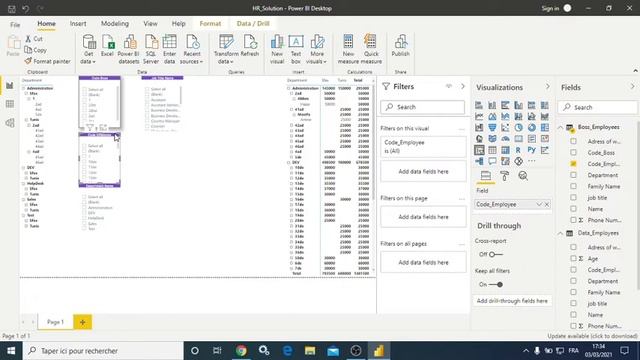Switch to Model view in left sidebar
Viewport: 640px width, 360px height.
[x=10, y=123]
